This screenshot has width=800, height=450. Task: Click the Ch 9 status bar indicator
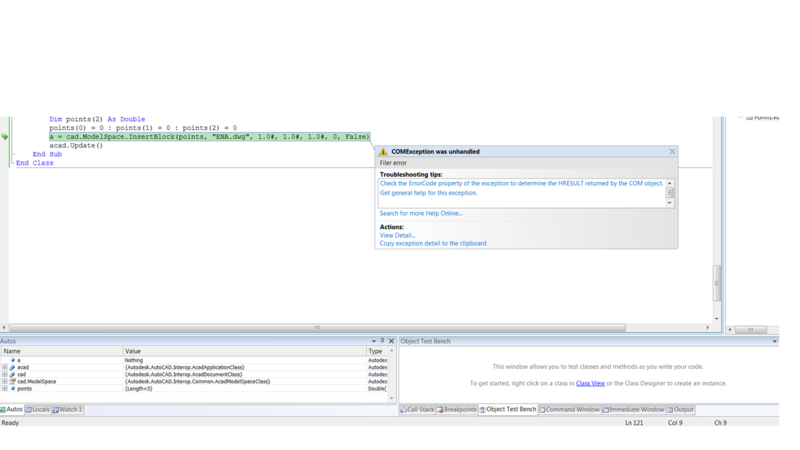click(x=720, y=423)
